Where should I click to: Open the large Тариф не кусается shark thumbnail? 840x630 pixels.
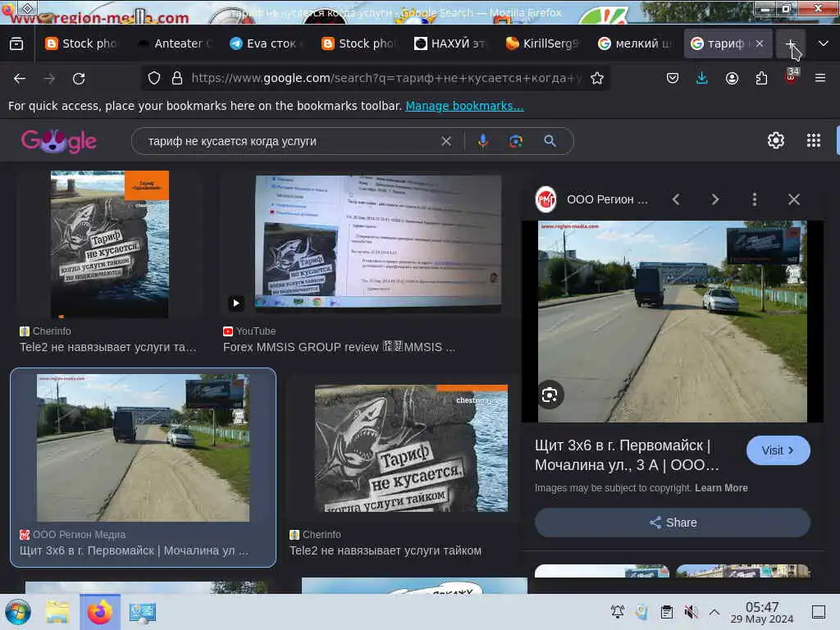(412, 448)
